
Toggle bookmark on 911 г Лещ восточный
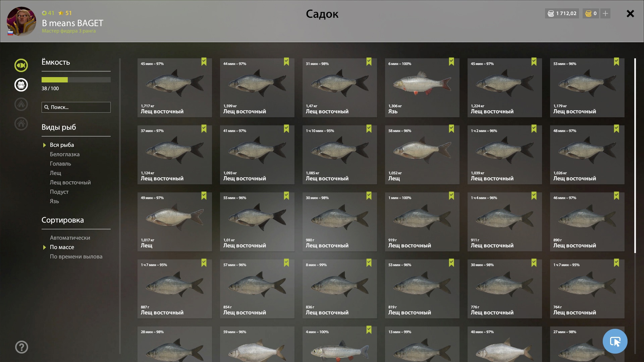pos(534,196)
